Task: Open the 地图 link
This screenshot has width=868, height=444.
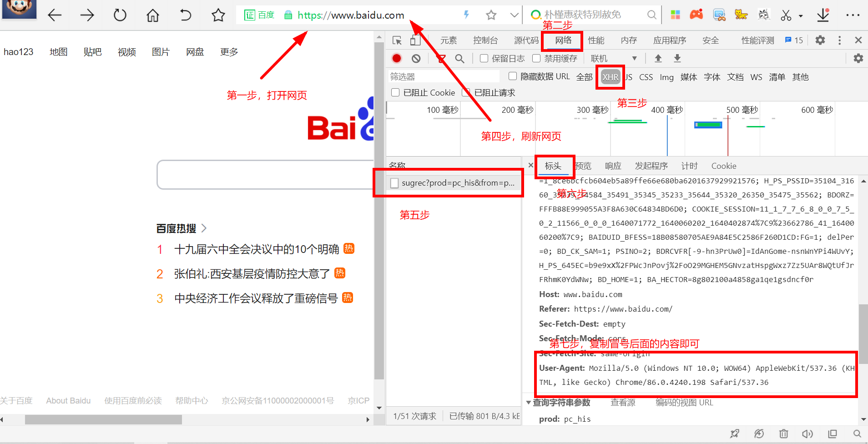Action: click(58, 52)
